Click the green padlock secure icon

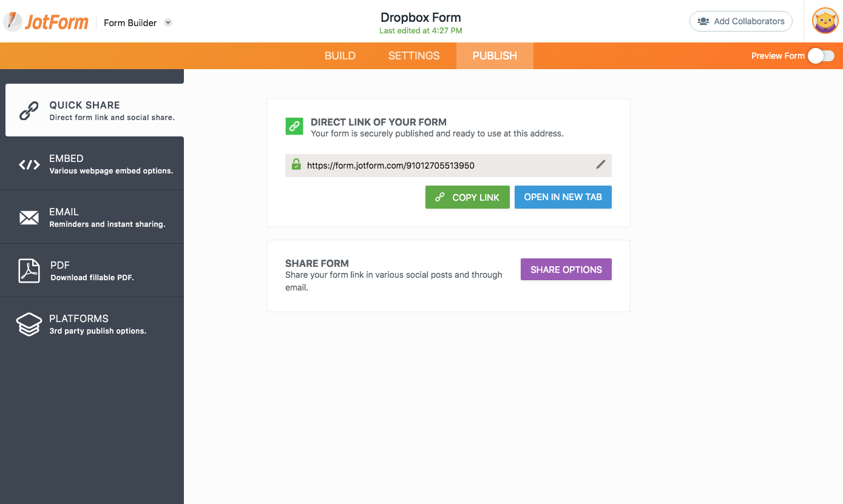(x=296, y=164)
